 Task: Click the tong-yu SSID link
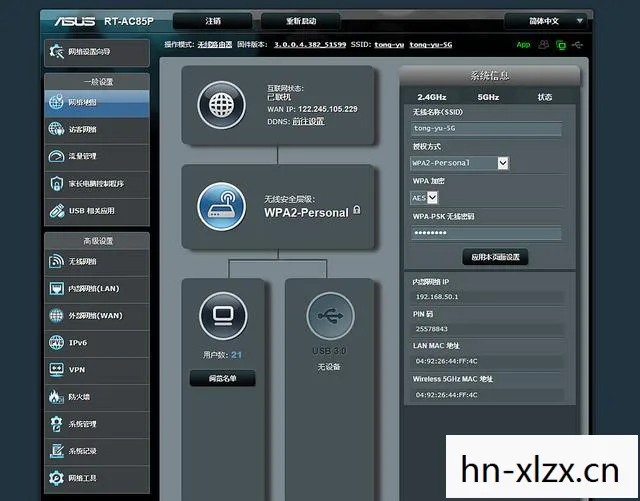389,45
